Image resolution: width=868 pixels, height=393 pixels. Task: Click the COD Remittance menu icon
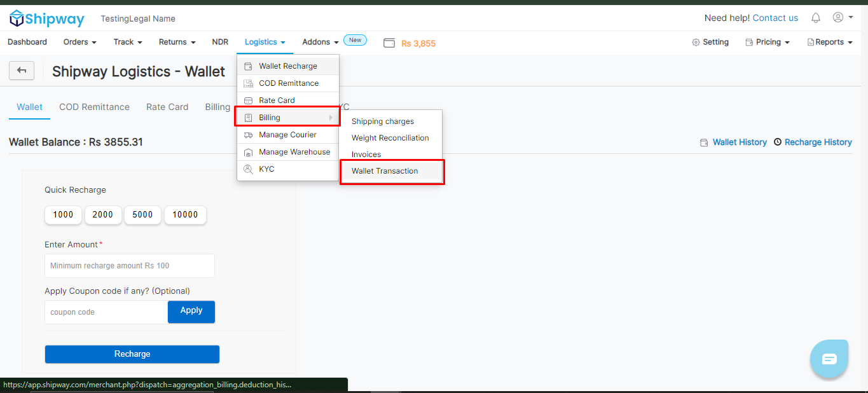(x=248, y=83)
